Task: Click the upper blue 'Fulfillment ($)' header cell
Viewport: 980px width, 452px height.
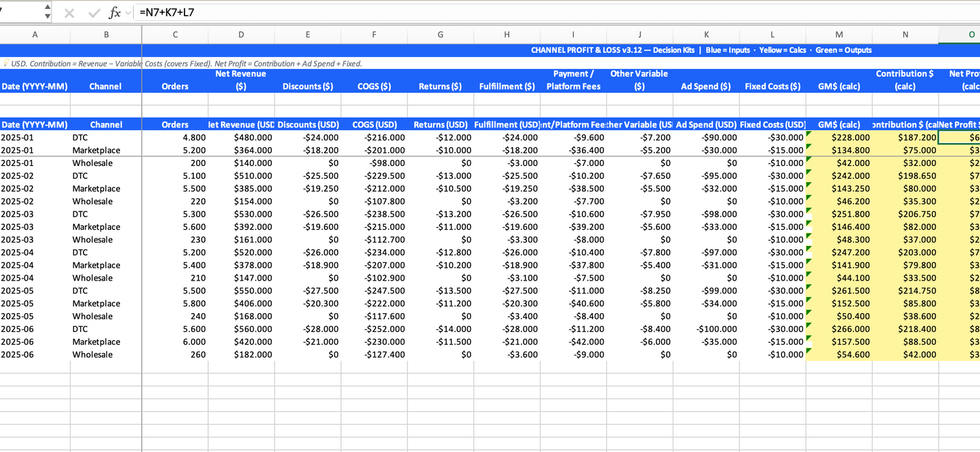Action: (507, 86)
